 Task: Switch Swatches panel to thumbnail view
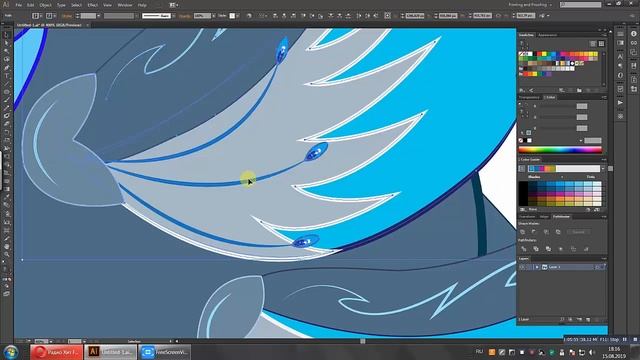[x=601, y=43]
